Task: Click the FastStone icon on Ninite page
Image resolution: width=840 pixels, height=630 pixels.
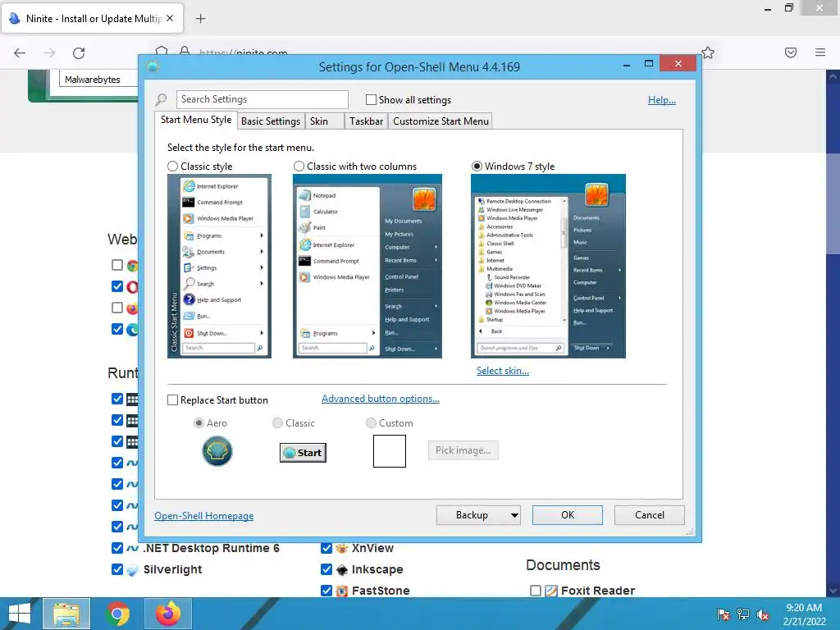Action: pos(342,591)
